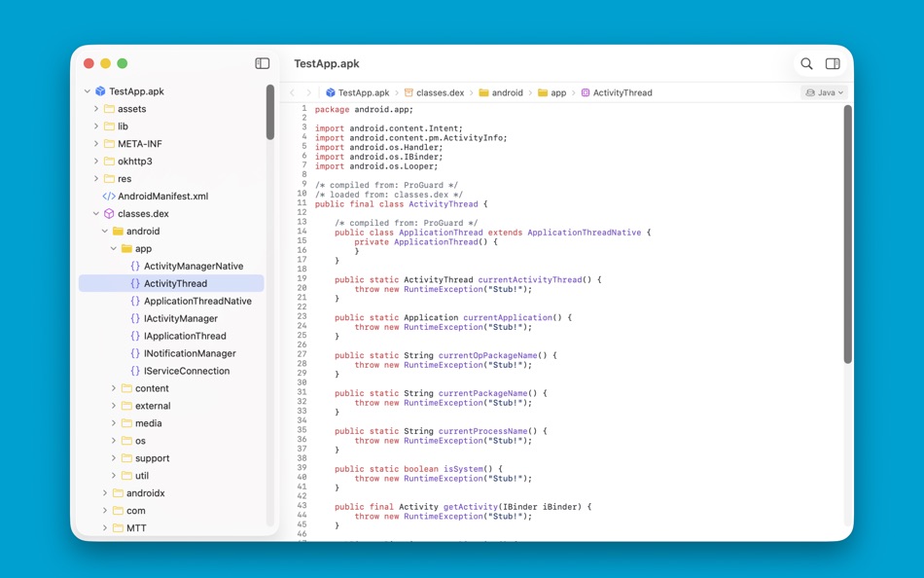Expand the lib folder chevron
Screen dimensions: 924x578
(x=96, y=126)
